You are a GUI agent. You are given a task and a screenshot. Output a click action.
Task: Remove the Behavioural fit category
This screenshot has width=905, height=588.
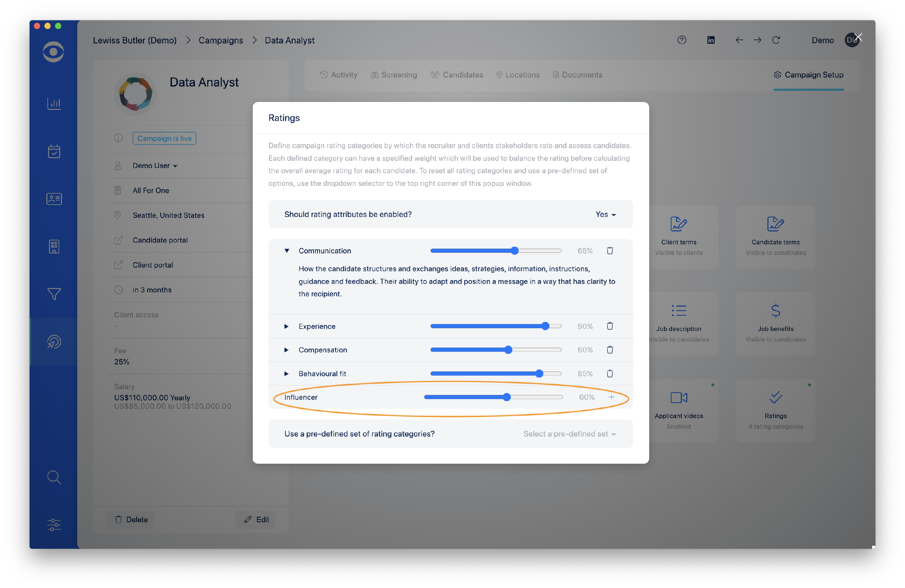pyautogui.click(x=610, y=373)
